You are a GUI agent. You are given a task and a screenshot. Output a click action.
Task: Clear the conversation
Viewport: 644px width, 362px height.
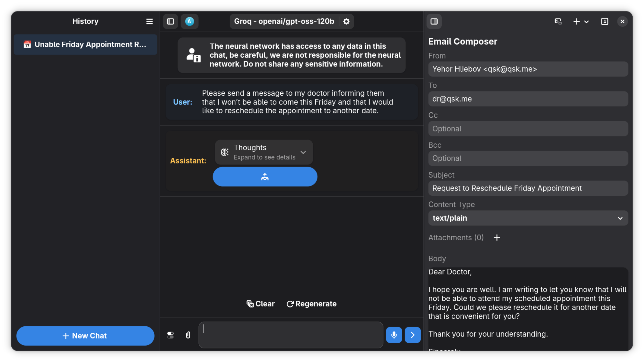(260, 304)
